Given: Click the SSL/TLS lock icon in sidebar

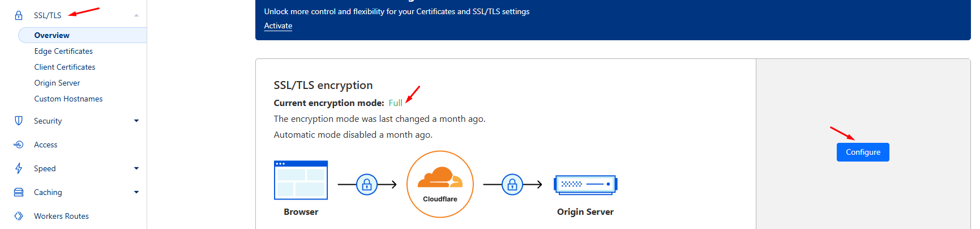Looking at the screenshot, I should point(19,15).
